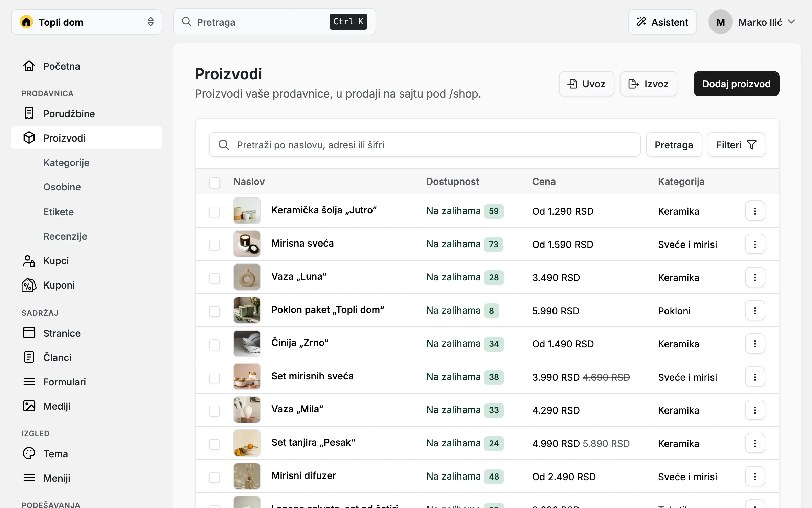Open the Mediji image icon

pos(29,406)
